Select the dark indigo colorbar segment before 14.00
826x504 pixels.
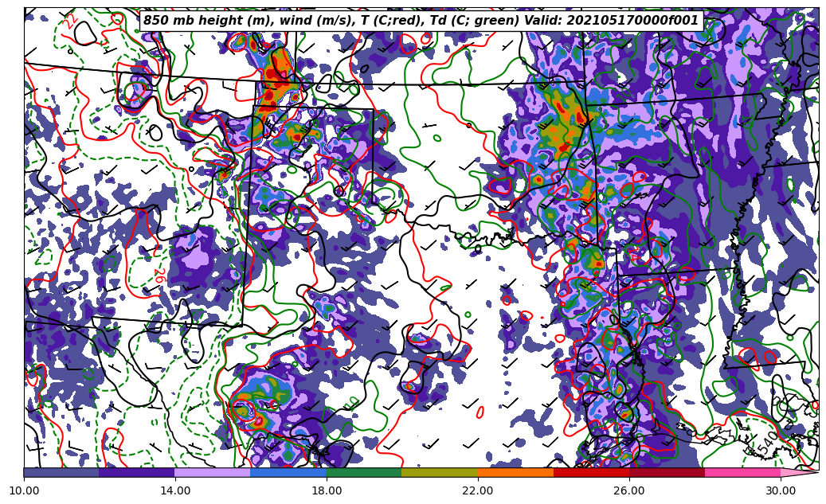(136, 472)
